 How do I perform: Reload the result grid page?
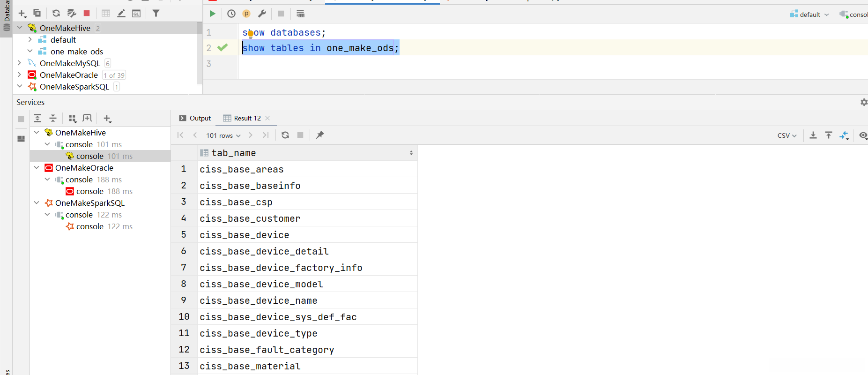coord(285,135)
